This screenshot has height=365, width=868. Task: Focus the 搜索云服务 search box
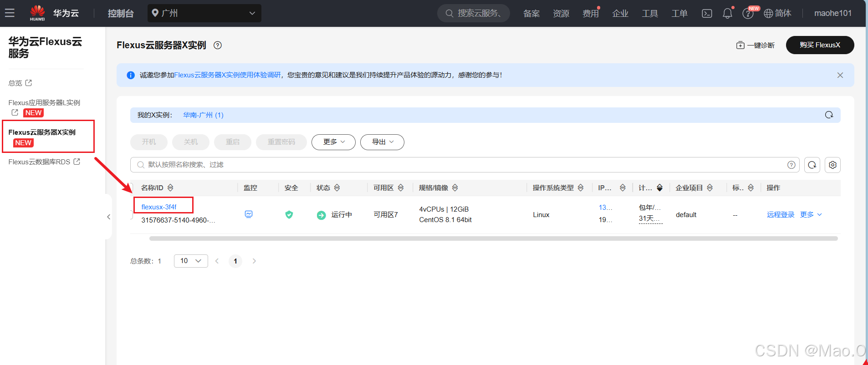click(x=474, y=13)
